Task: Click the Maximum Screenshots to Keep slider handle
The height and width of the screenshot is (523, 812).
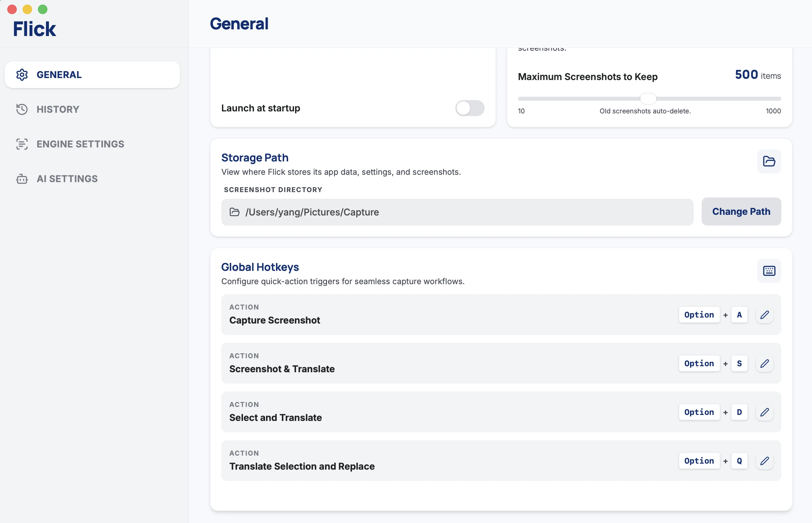Action: coord(648,98)
